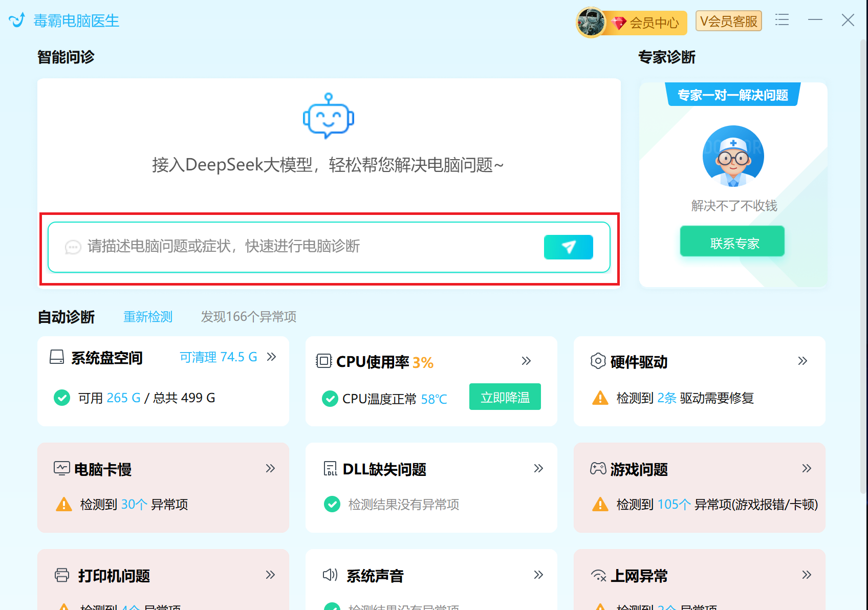Open the hamburger menu icon in title bar
Viewport: 868px width, 610px height.
click(782, 20)
